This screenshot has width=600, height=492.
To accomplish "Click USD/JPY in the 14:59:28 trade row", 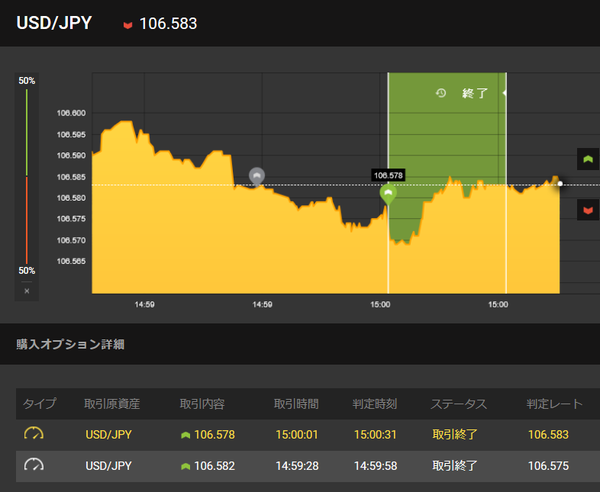I will coord(109,466).
